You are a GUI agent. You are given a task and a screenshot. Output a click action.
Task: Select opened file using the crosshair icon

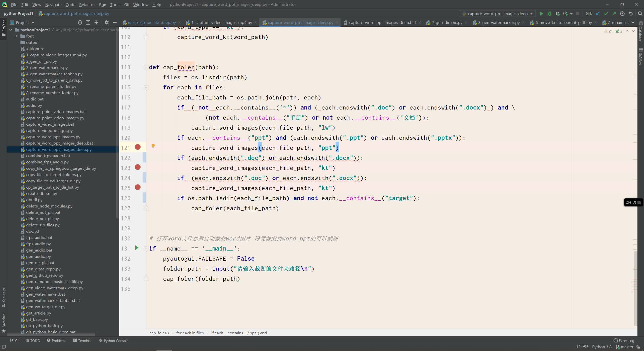(80, 22)
